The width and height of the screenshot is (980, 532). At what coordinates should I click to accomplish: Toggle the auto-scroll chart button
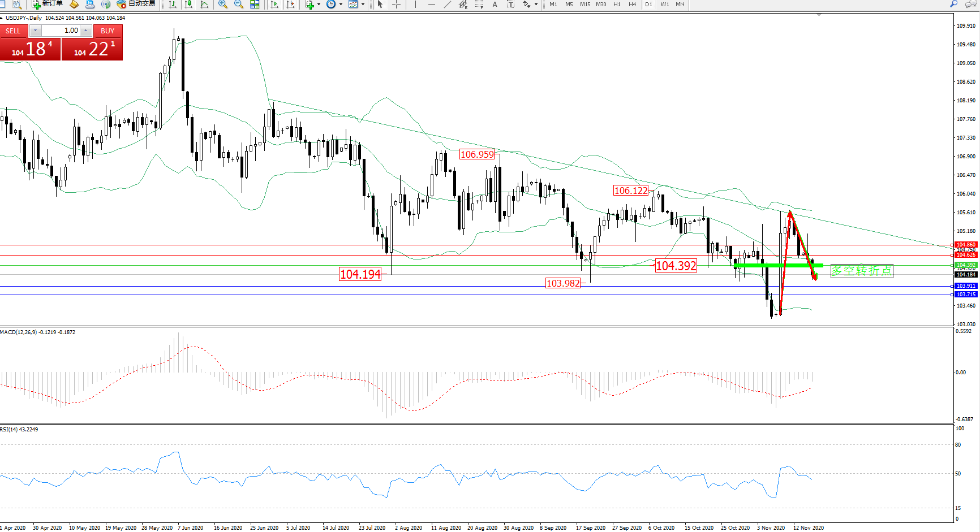274,4
